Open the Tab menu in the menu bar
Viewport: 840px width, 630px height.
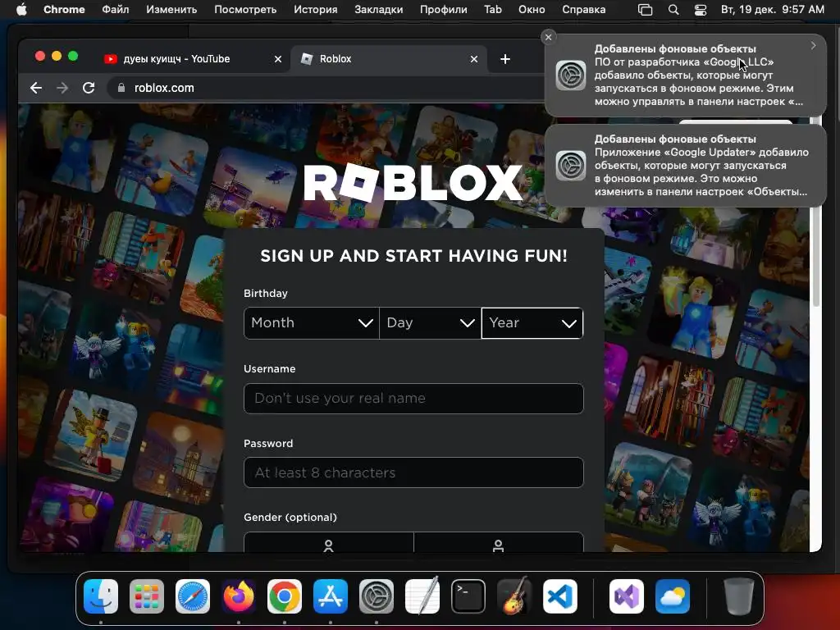(x=493, y=10)
